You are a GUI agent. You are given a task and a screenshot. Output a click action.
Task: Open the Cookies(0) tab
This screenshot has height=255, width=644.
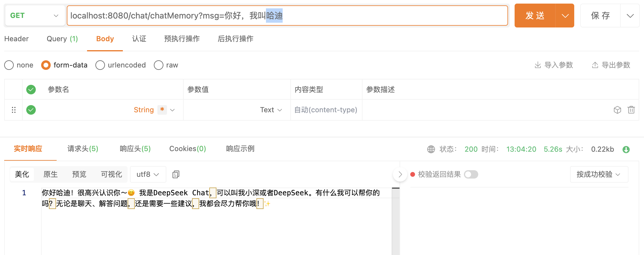(188, 149)
